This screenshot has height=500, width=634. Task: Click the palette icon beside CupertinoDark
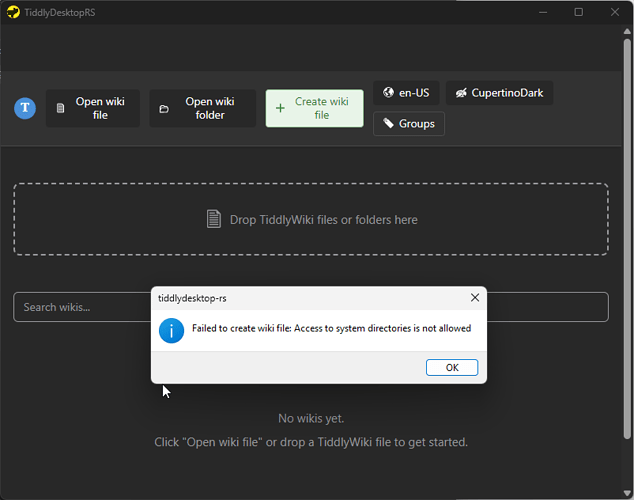click(x=461, y=93)
